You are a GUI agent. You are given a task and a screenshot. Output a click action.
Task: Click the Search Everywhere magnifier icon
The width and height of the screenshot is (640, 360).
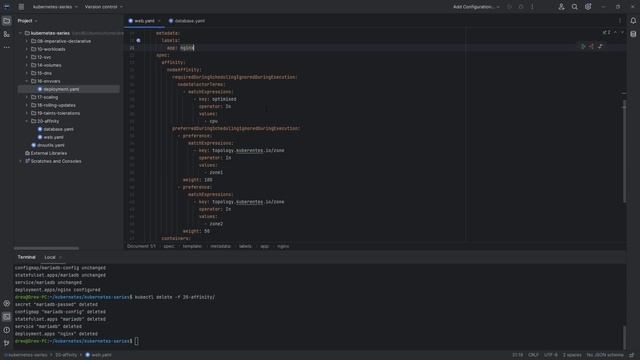[574, 7]
